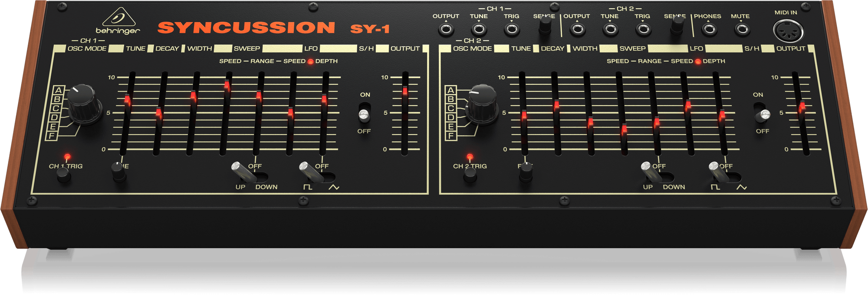
Task: Click the CH 2 OUTPUT jack
Action: click(x=577, y=30)
